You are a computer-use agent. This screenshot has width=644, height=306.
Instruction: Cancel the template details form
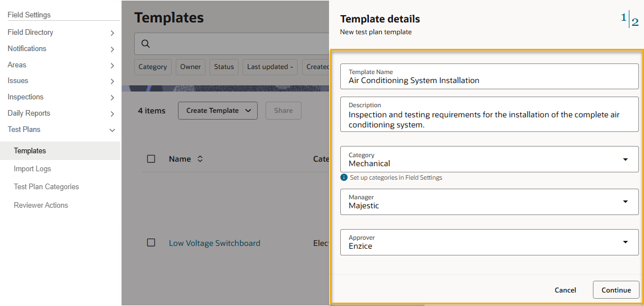point(565,290)
